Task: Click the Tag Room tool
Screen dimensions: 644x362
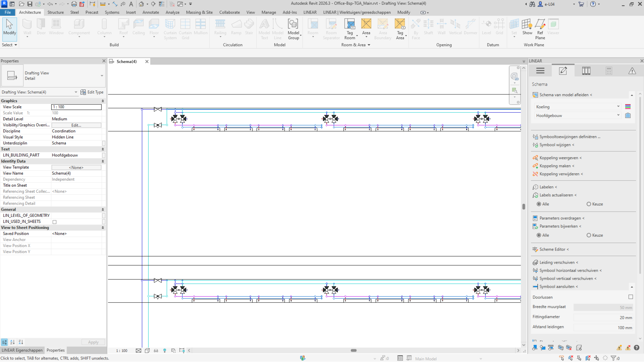Action: point(350,25)
